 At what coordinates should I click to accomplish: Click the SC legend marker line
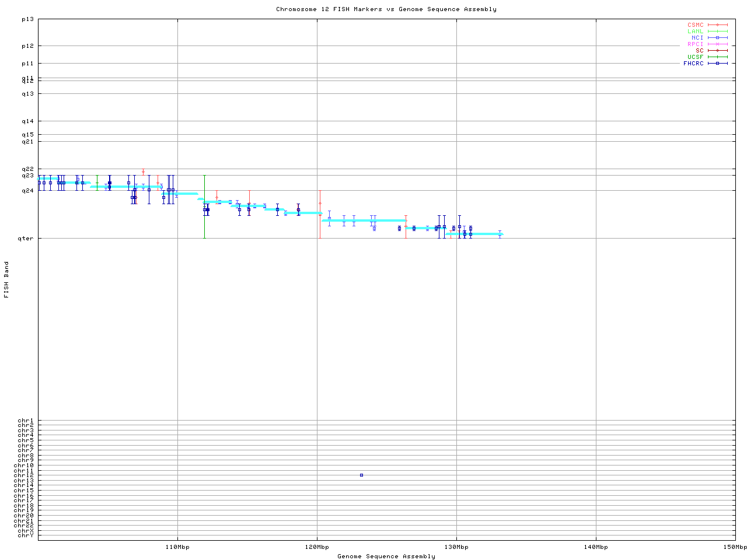click(x=717, y=51)
